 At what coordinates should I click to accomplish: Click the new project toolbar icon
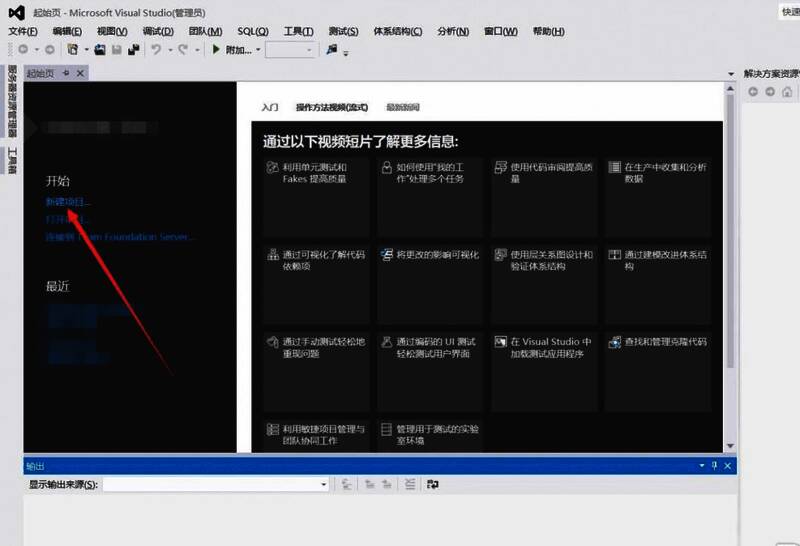click(73, 49)
